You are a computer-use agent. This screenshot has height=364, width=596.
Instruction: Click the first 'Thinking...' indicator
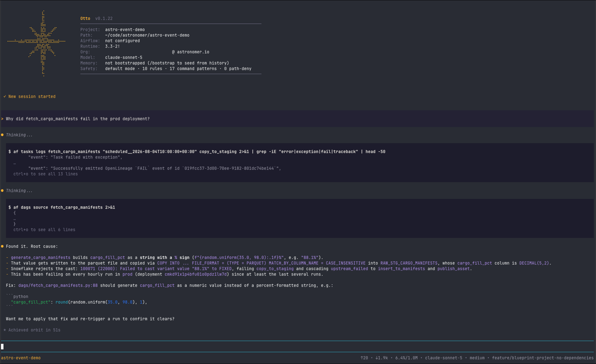tap(19, 135)
